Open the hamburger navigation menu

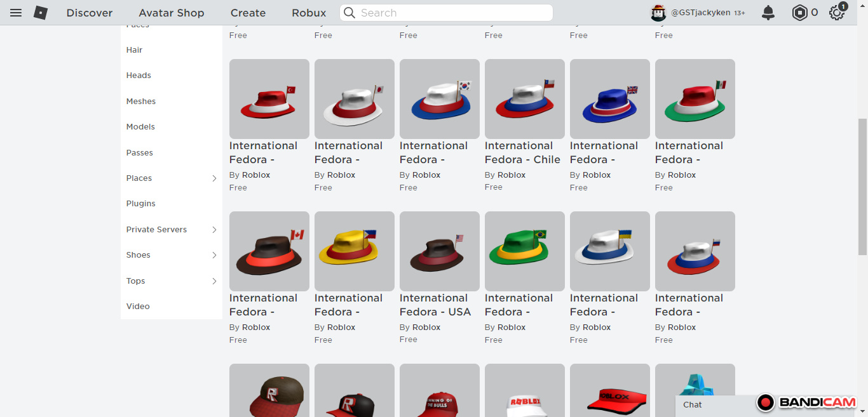[x=16, y=13]
